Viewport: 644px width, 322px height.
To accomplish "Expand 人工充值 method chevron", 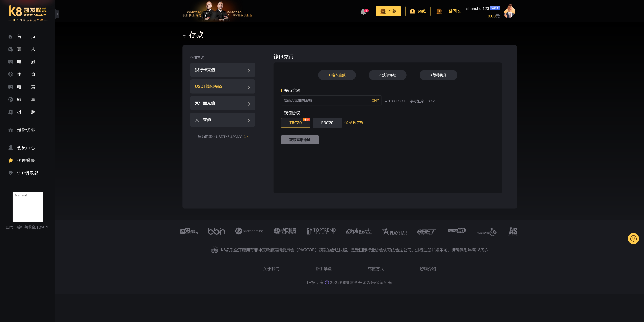I will click(249, 121).
